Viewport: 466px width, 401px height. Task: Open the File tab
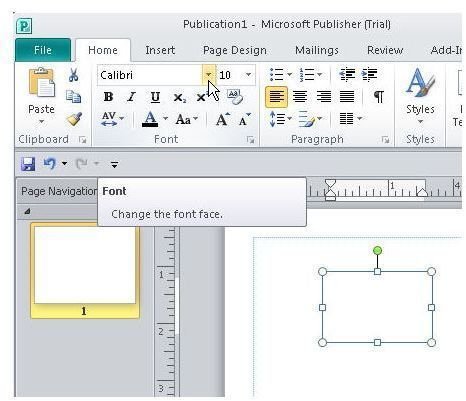pyautogui.click(x=43, y=50)
